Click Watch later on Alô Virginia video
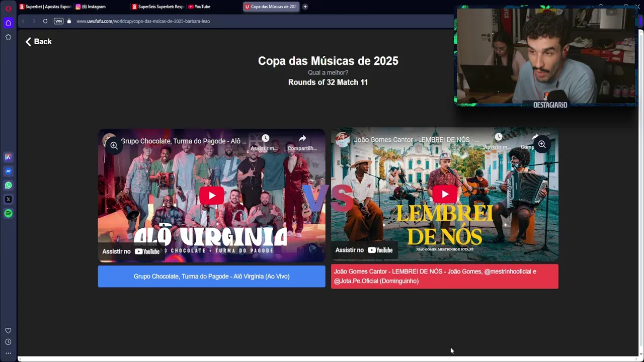 coord(265,143)
